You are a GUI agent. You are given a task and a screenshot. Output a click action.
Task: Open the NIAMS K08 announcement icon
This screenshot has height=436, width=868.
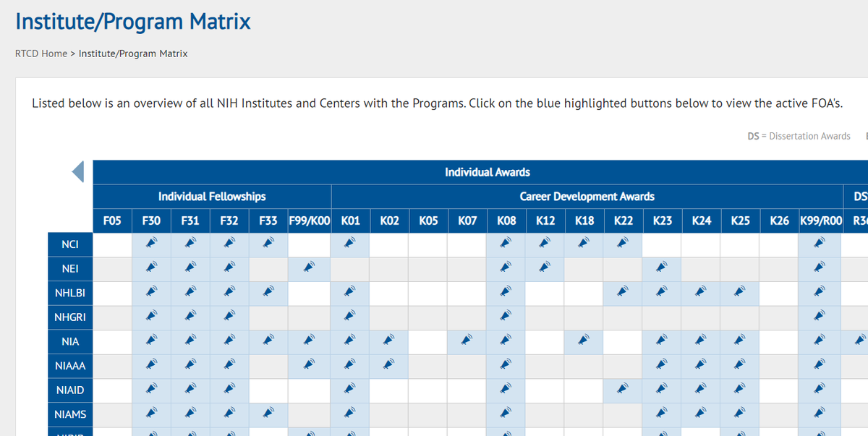(x=505, y=414)
